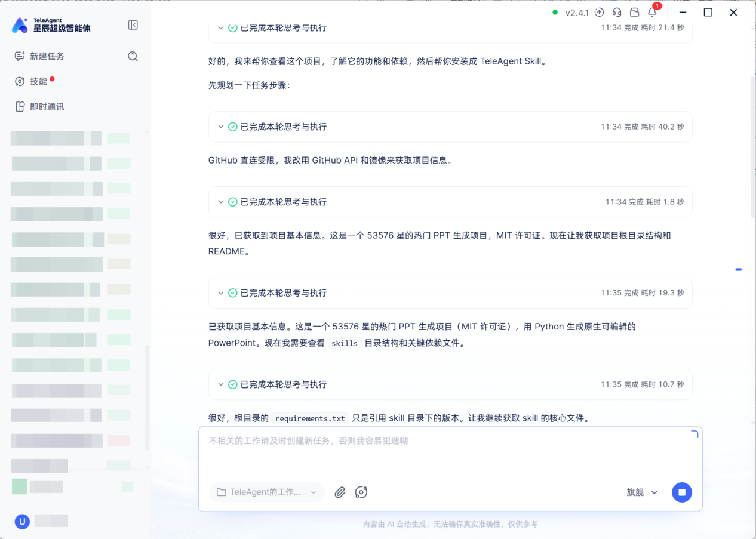Open customer support headset icon
The height and width of the screenshot is (539, 756).
click(617, 13)
